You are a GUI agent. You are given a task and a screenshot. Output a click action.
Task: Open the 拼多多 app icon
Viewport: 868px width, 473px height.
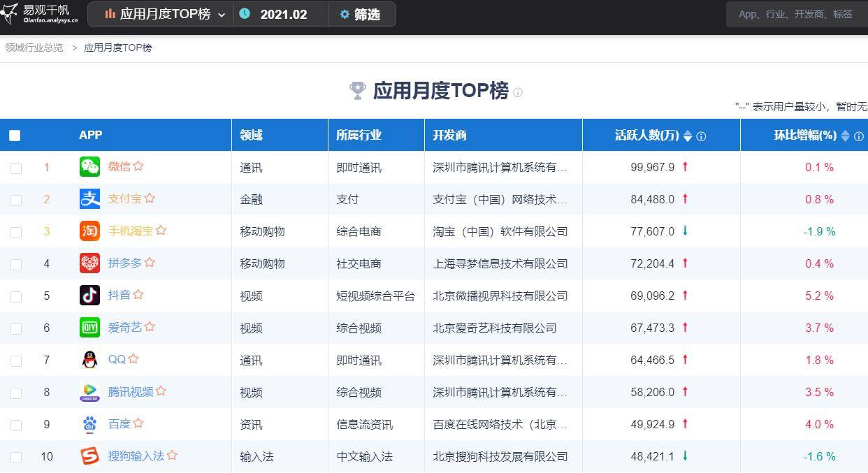tap(89, 263)
